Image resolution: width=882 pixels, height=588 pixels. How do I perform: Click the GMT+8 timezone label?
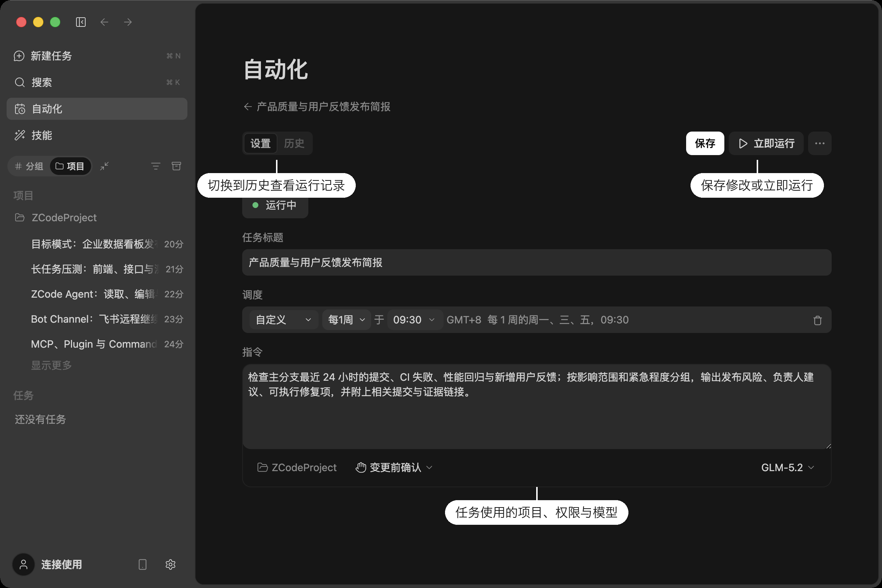coord(463,320)
